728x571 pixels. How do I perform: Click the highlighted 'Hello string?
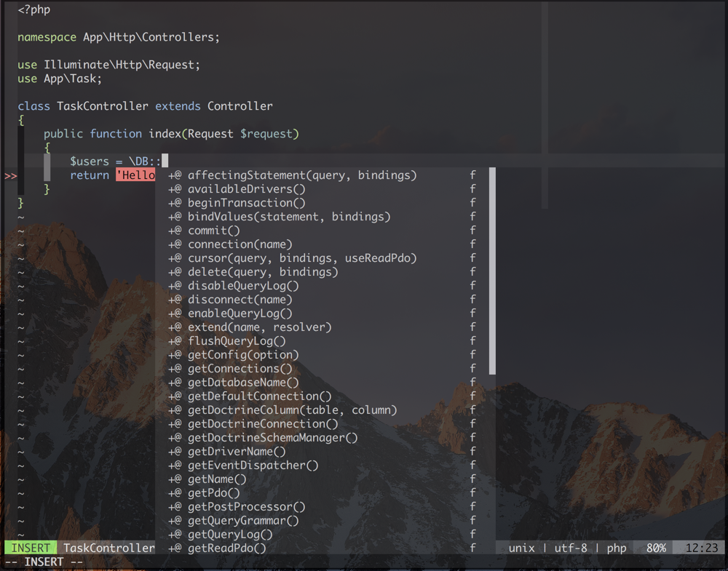click(135, 175)
